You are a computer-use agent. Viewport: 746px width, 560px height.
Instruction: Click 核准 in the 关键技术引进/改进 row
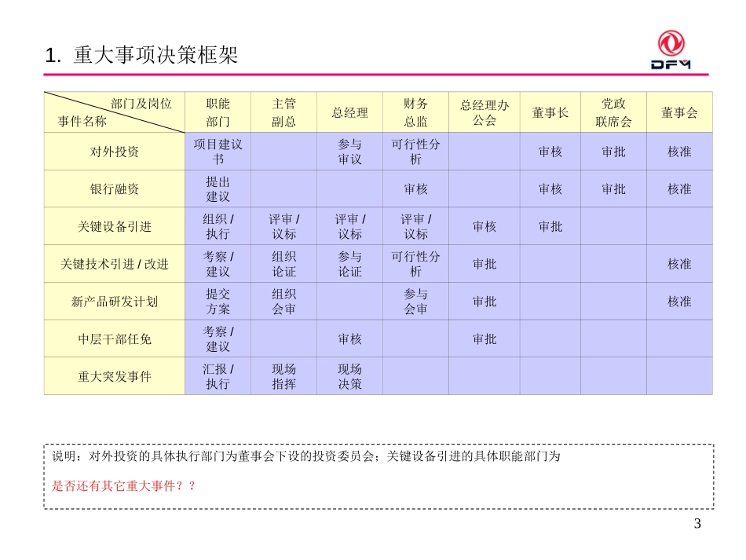(679, 264)
